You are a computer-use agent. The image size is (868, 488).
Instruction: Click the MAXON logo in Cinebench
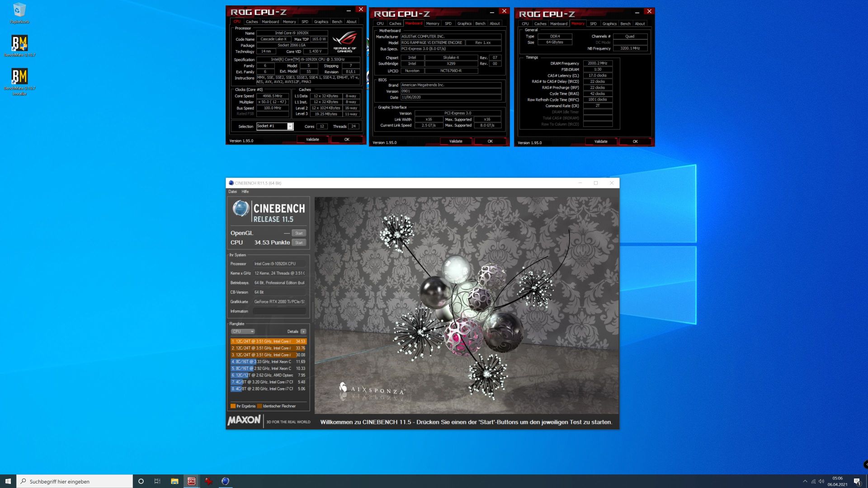tap(244, 420)
